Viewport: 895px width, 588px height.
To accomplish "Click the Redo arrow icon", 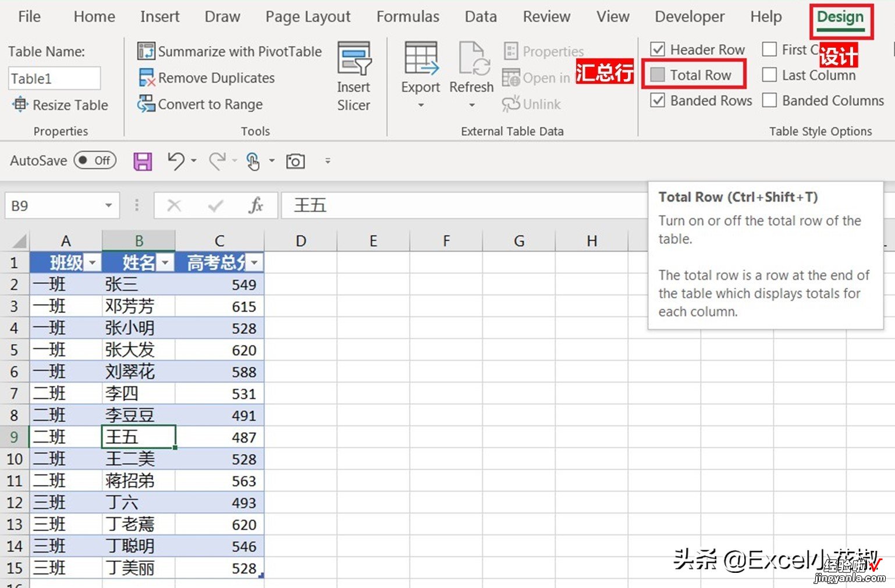I will [x=218, y=161].
